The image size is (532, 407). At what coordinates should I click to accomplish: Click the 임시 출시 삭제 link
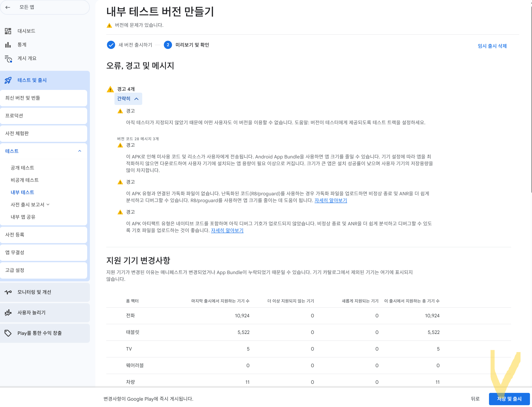pos(492,46)
